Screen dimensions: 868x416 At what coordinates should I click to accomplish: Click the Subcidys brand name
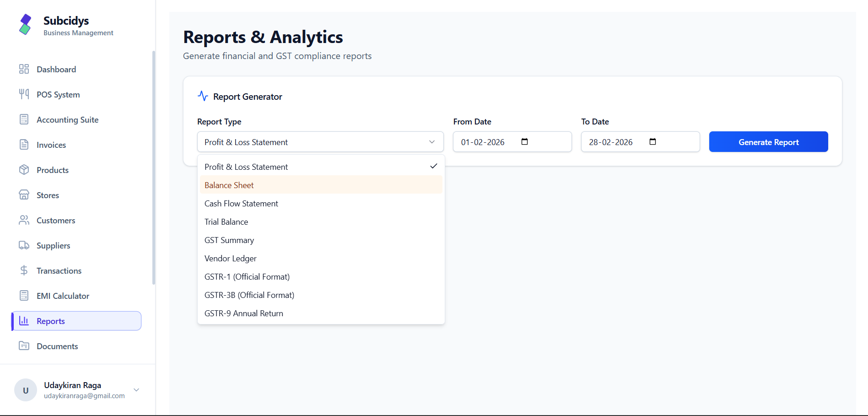[x=66, y=21]
